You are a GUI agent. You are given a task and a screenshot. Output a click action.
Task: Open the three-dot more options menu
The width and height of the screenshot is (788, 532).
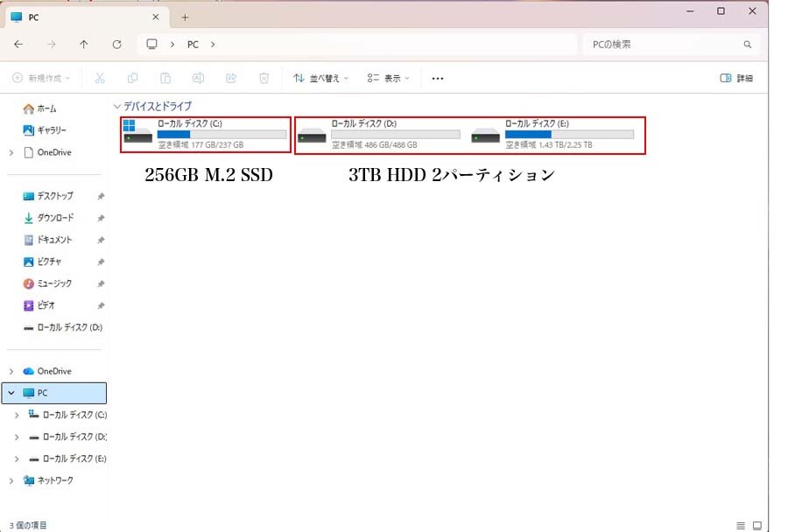click(x=438, y=79)
